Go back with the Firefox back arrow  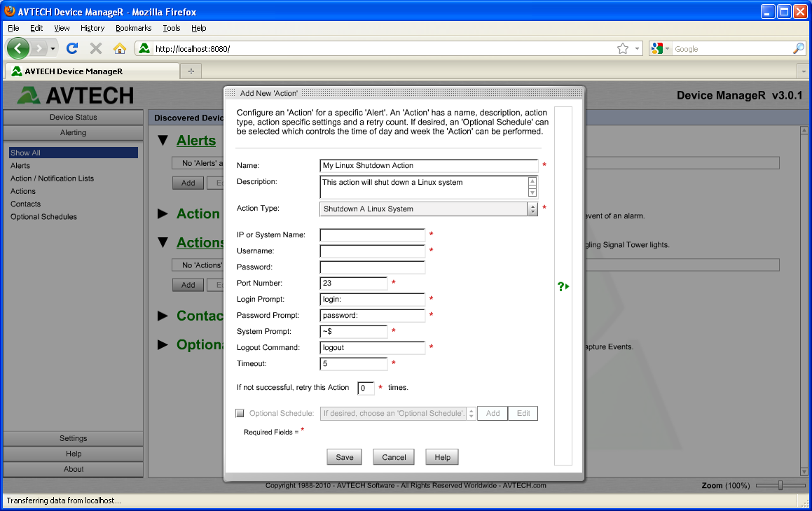(18, 48)
